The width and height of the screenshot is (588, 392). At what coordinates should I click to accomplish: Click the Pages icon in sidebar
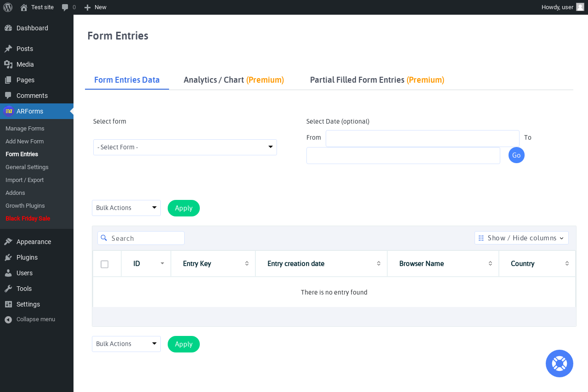(8, 80)
